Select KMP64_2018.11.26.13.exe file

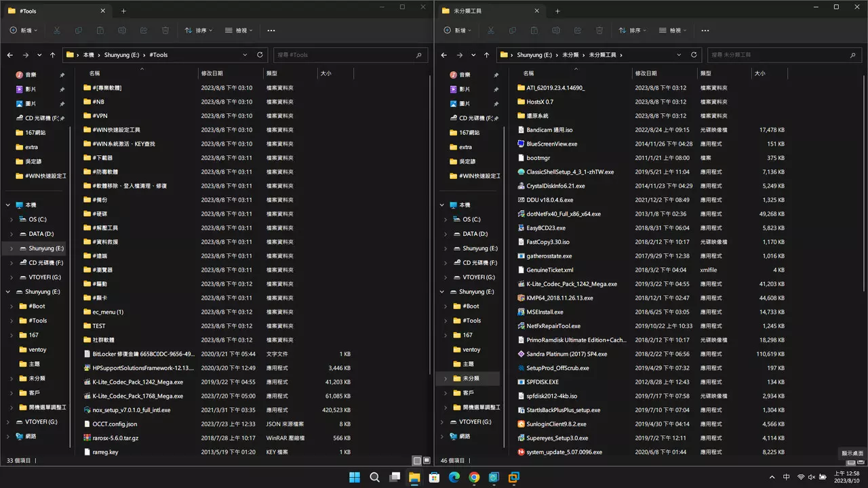pos(559,298)
